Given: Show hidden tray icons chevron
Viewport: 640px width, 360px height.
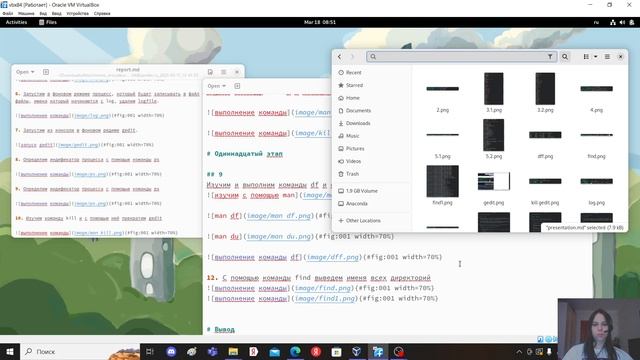Looking at the screenshot, I should (x=519, y=351).
